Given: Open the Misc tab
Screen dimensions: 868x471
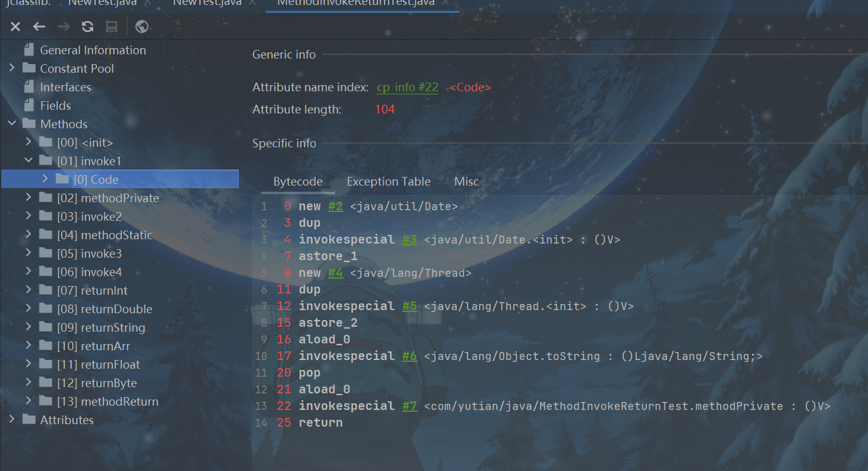Looking at the screenshot, I should click(466, 182).
